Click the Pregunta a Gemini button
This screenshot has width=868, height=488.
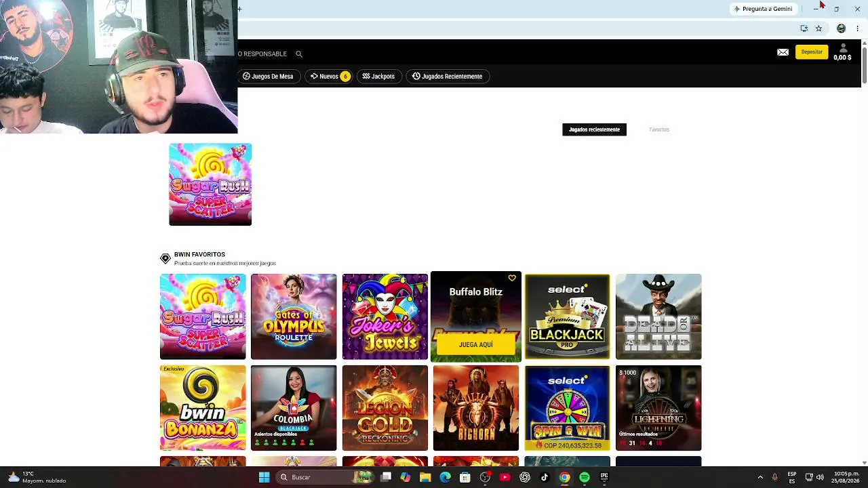pos(762,9)
